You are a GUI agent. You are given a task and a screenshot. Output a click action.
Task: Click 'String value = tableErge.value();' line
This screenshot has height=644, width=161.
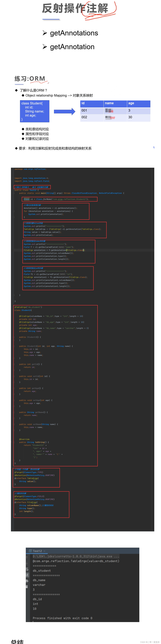(x=42, y=232)
